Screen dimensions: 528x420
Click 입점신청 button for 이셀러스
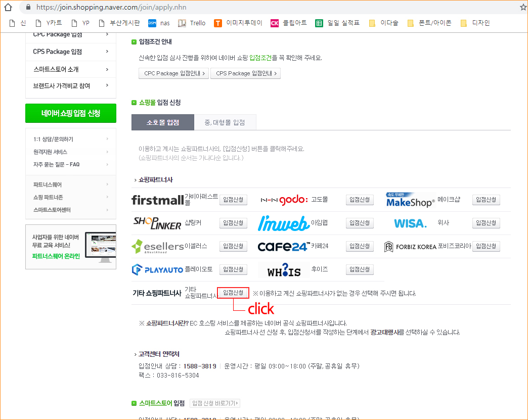233,246
